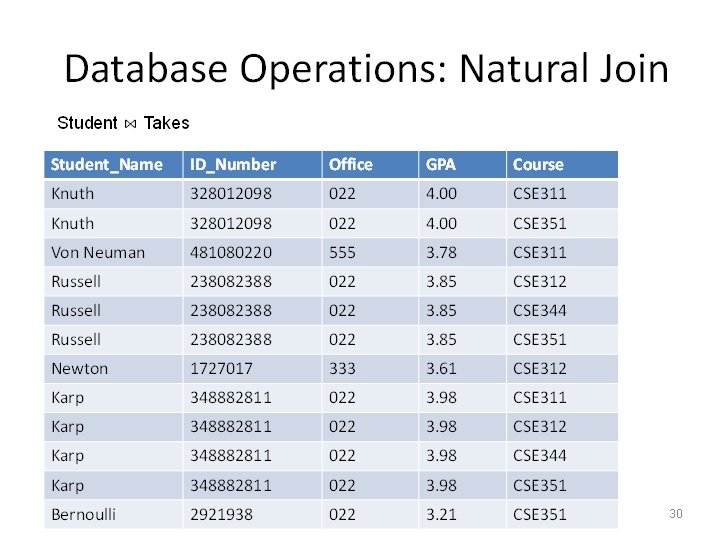The width and height of the screenshot is (720, 540).
Task: Click Course cell in Von Neuman row
Action: pyautogui.click(x=562, y=253)
